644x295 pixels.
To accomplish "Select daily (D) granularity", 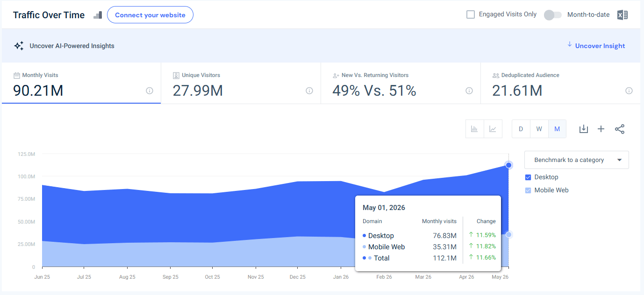I will (521, 129).
